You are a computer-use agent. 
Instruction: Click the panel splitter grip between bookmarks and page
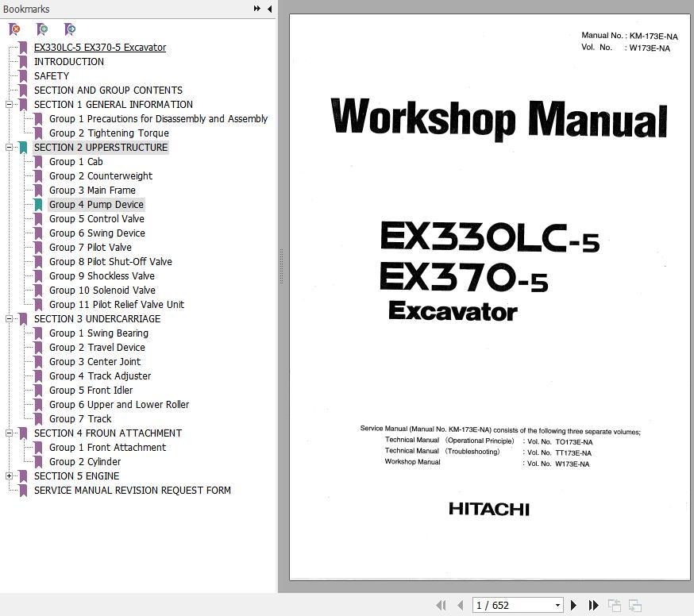point(281,265)
